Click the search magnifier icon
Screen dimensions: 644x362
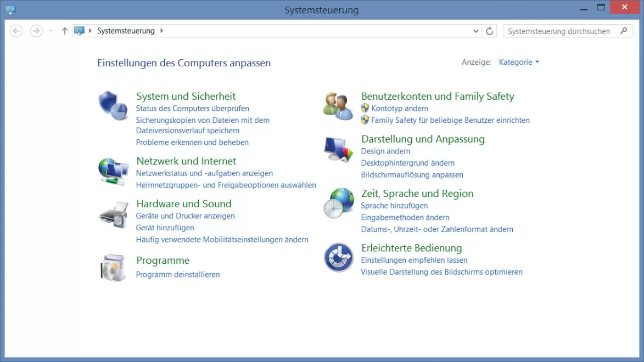click(x=624, y=31)
